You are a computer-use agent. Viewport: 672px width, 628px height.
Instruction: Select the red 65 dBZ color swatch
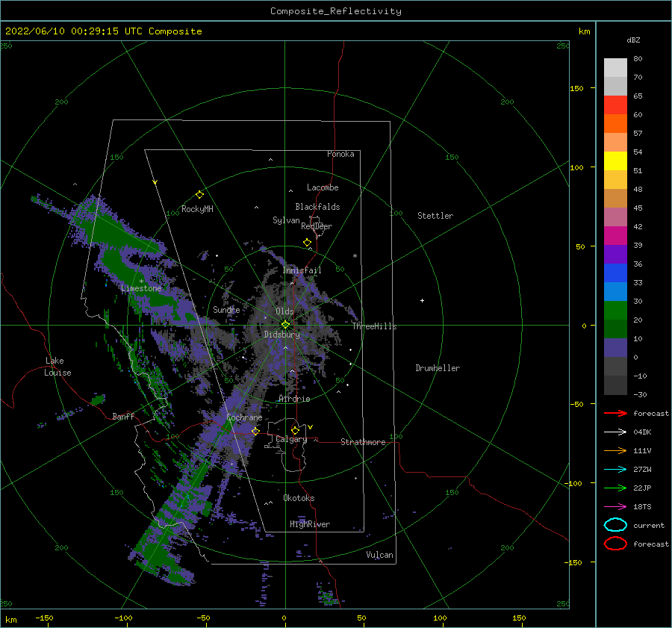click(x=615, y=105)
